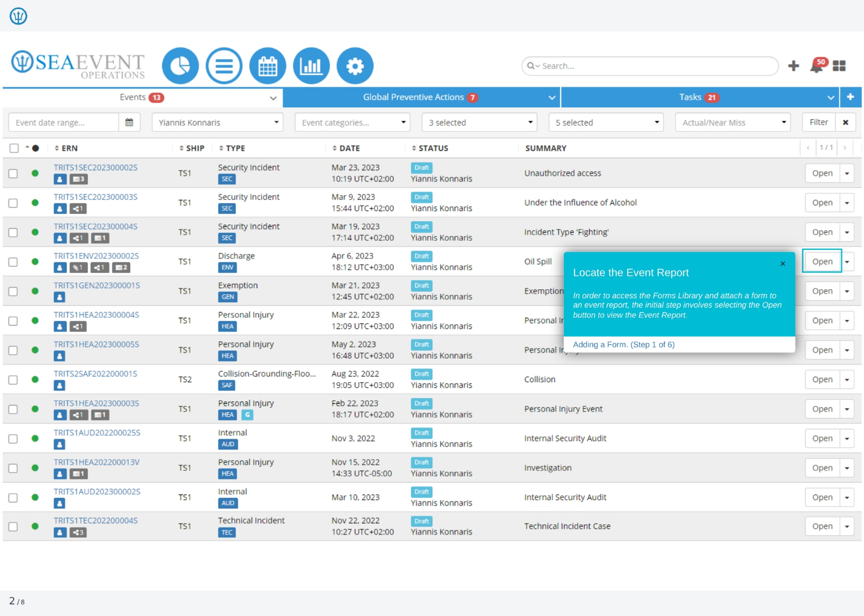Open the grid apps icon
Image resolution: width=864 pixels, height=616 pixels.
click(x=839, y=66)
